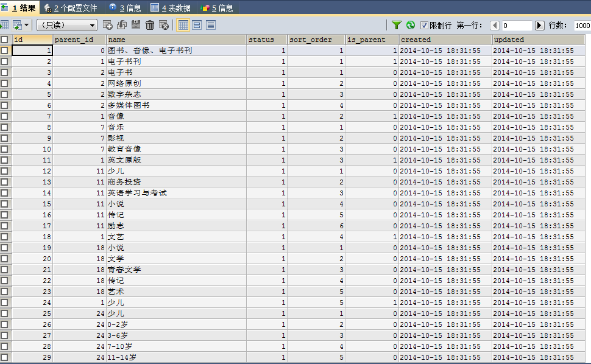Switch to the 2 个配置文件 tab
591x364 pixels.
(71, 7)
